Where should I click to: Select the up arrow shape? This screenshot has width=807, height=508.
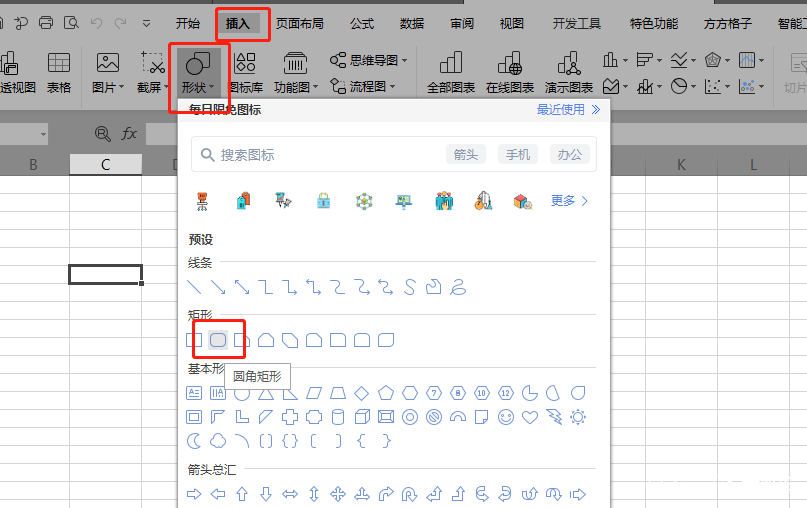pos(242,495)
